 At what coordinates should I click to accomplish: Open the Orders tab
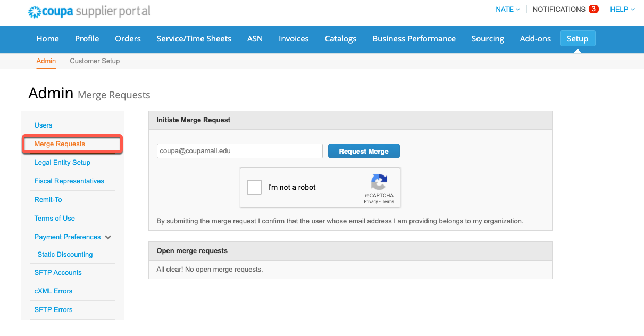click(x=128, y=38)
